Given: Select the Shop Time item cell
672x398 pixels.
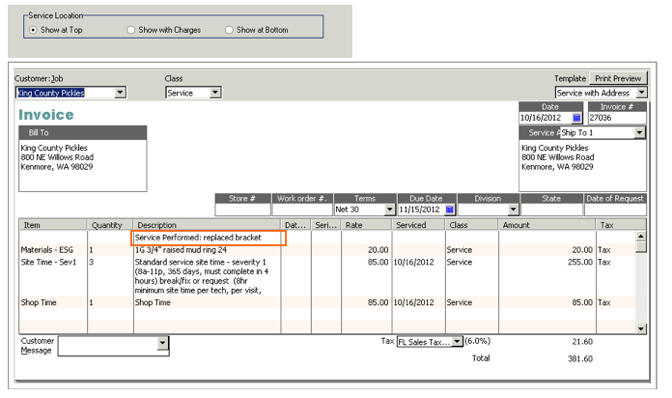Looking at the screenshot, I should tap(53, 302).
